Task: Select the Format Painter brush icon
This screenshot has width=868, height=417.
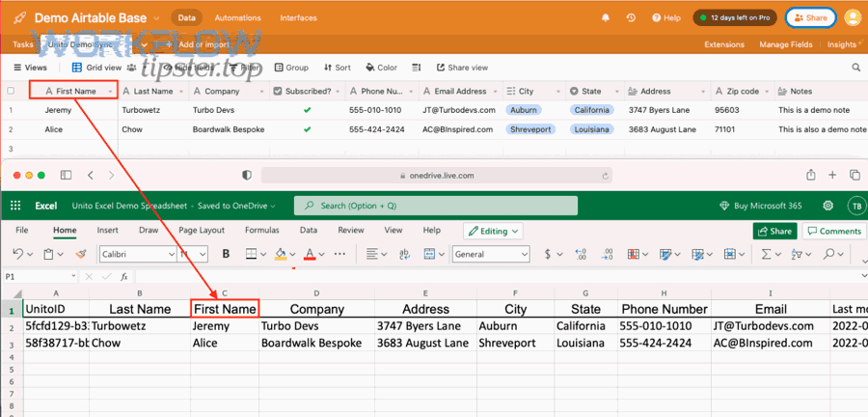Action: 82,254
